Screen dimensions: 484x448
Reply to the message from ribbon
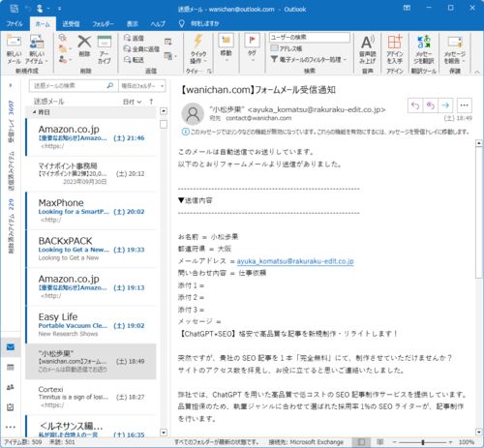134,38
